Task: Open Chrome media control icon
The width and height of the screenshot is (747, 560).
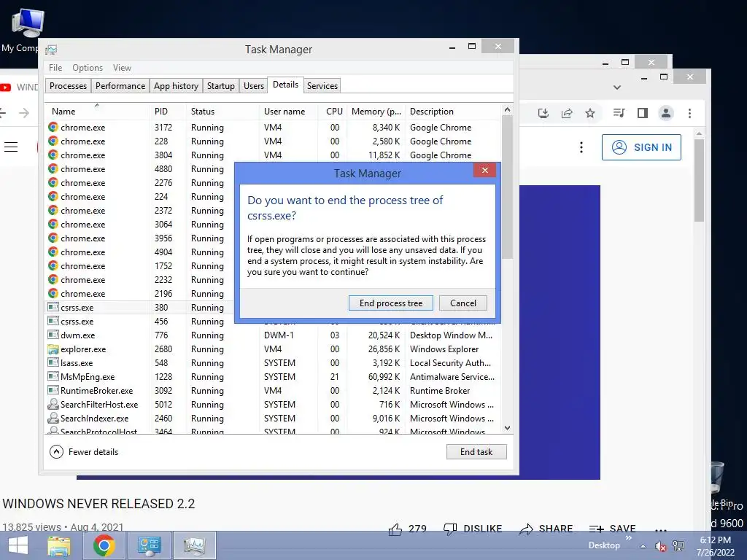Action: (619, 113)
